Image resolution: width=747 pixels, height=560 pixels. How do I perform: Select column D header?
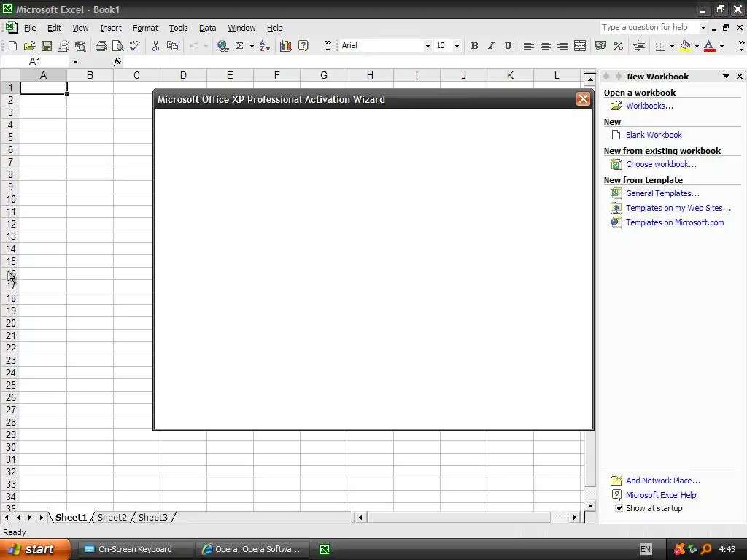coord(183,75)
